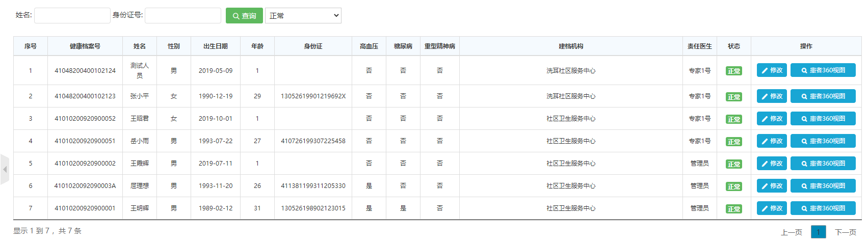Click 修改 button in 王霞辉 row
868x243 pixels.
pos(772,164)
